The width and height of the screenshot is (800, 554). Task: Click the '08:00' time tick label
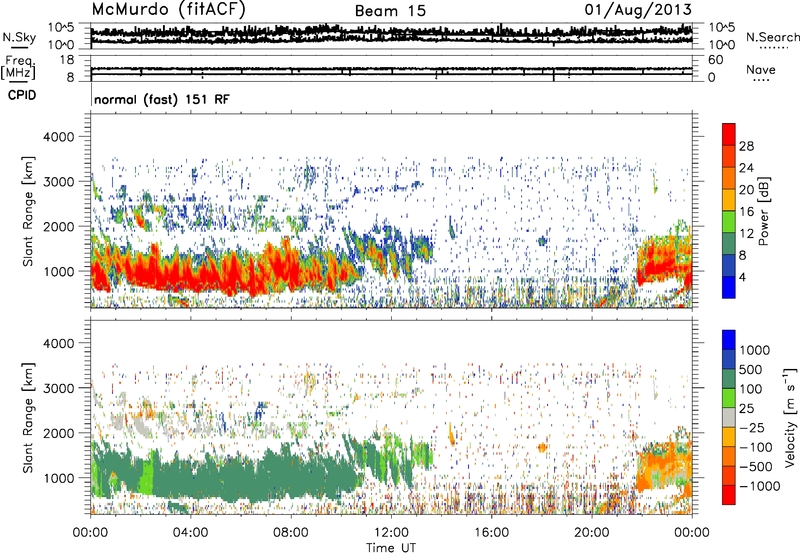point(290,533)
